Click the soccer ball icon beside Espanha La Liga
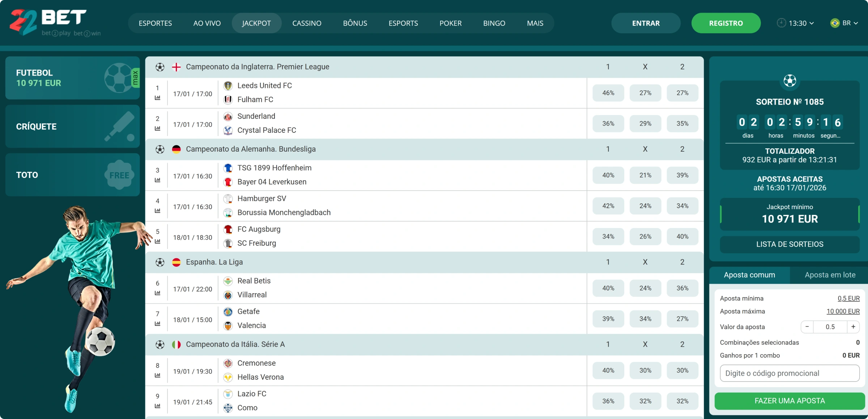This screenshot has height=419, width=868. pos(159,262)
